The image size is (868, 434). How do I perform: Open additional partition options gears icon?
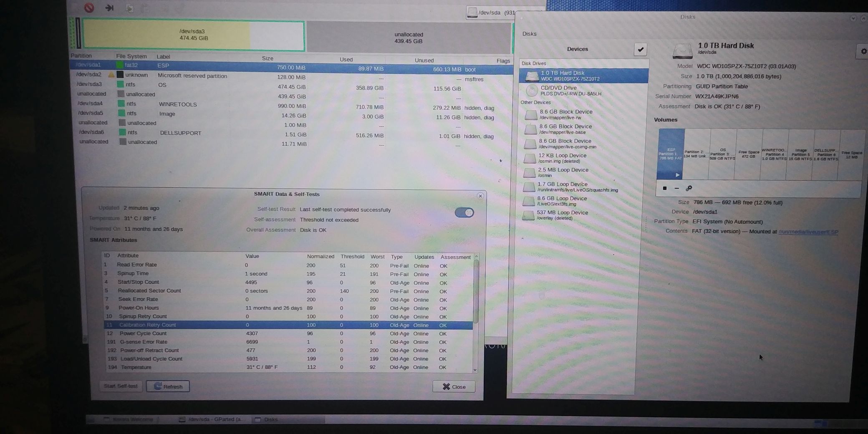(689, 188)
